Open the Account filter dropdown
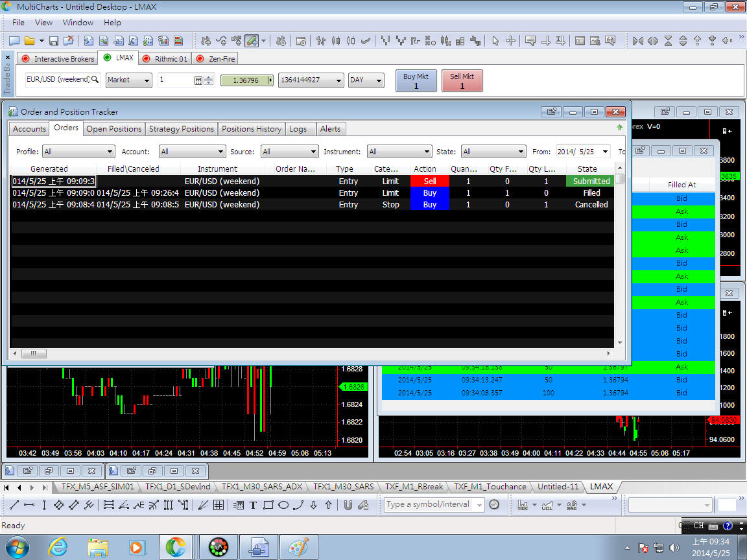This screenshot has height=560, width=747. (192, 152)
